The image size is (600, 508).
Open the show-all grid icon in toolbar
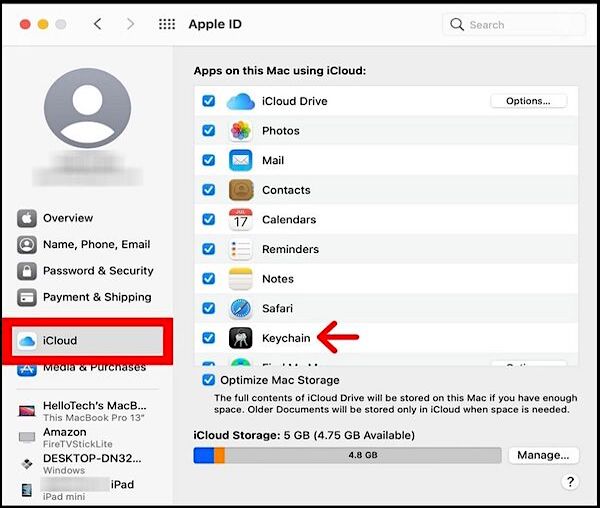coord(167,24)
